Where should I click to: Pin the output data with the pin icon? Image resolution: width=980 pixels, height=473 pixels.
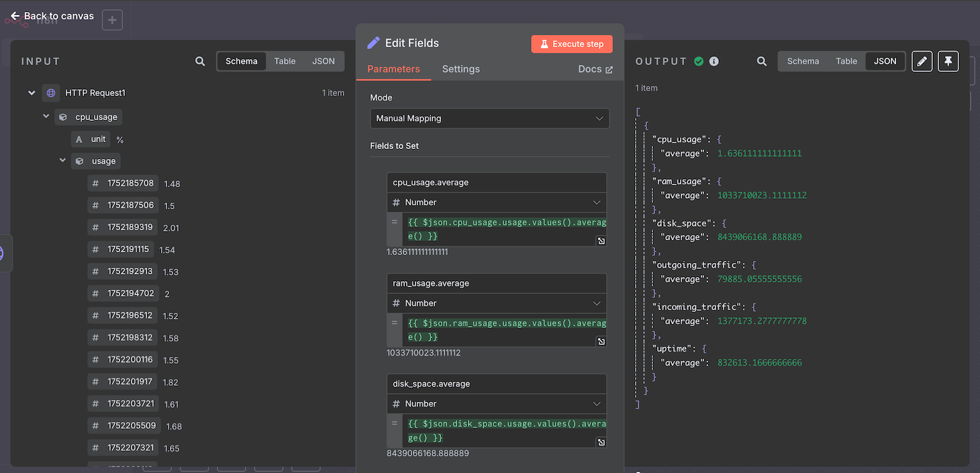tap(948, 61)
